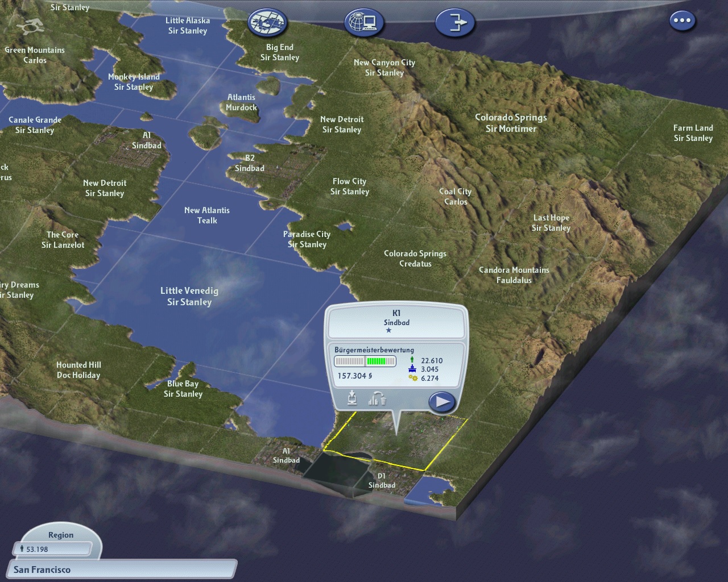Select the New Atlantis Tealk city tile
This screenshot has width=728, height=582.
[x=207, y=215]
